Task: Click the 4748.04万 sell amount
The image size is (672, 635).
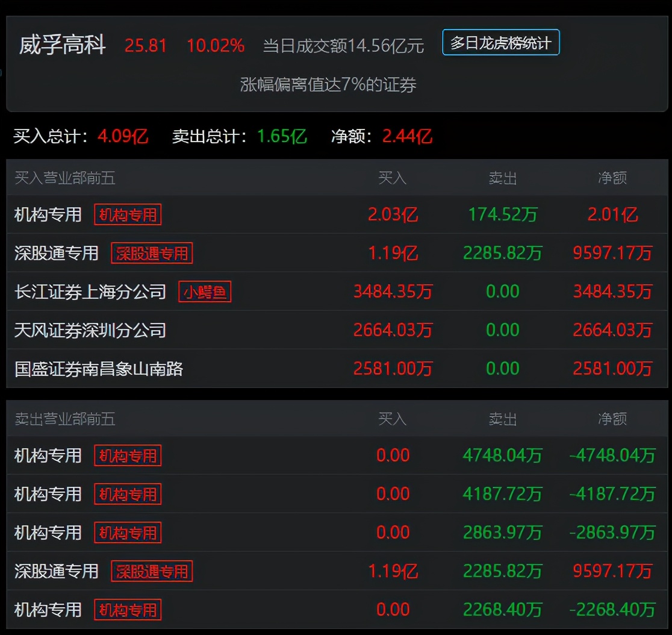Action: 503,455
